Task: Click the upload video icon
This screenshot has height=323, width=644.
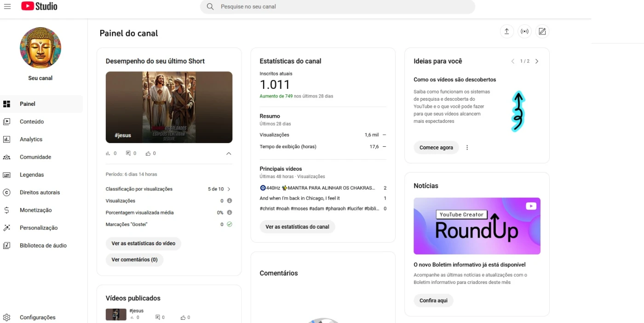Action: tap(506, 31)
